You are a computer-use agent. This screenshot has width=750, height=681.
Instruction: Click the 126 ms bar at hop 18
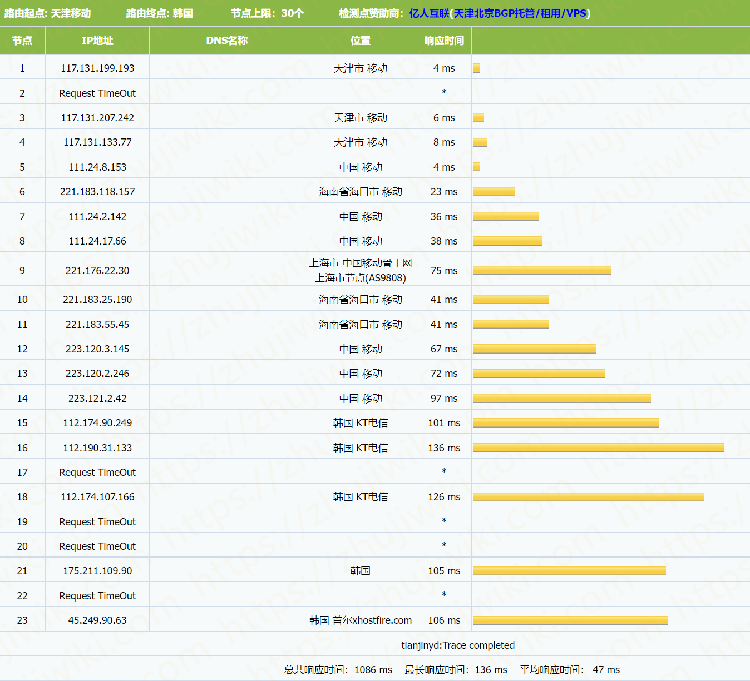click(587, 497)
